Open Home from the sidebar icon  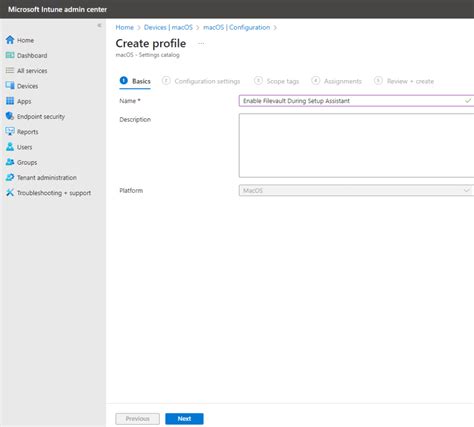point(10,40)
